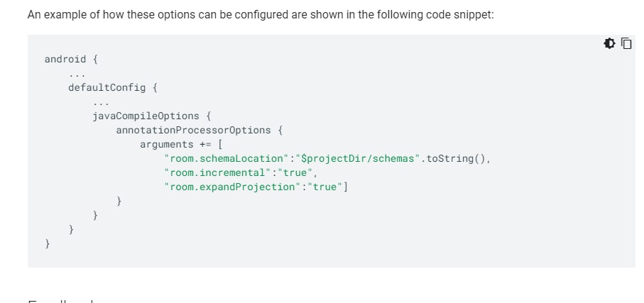Click the closing brace of annotationProcessorOptions block
This screenshot has width=644, height=303.
click(119, 202)
